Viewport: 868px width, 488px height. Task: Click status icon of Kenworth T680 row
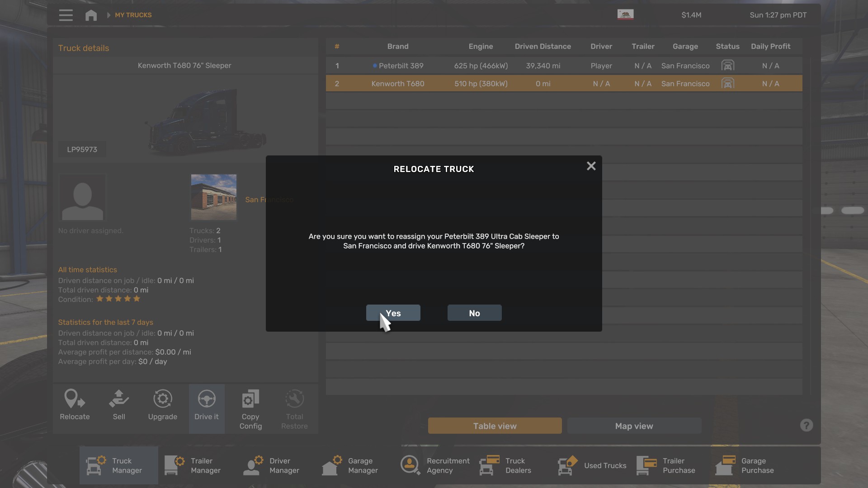pos(728,84)
